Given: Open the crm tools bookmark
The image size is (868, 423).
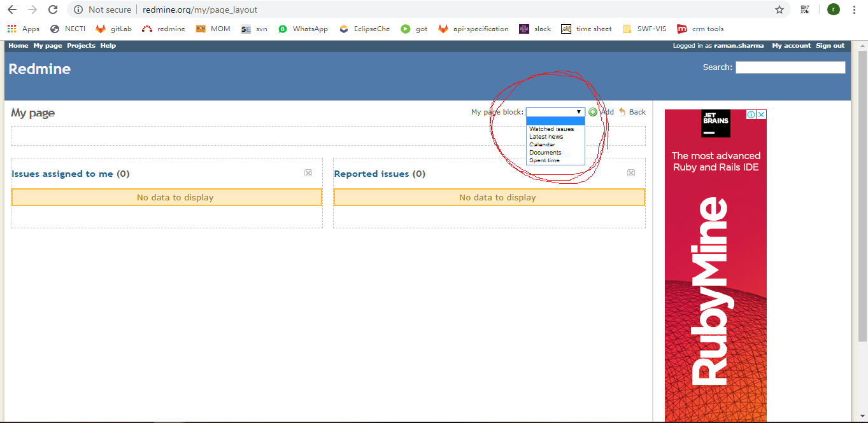Looking at the screenshot, I should tap(700, 29).
